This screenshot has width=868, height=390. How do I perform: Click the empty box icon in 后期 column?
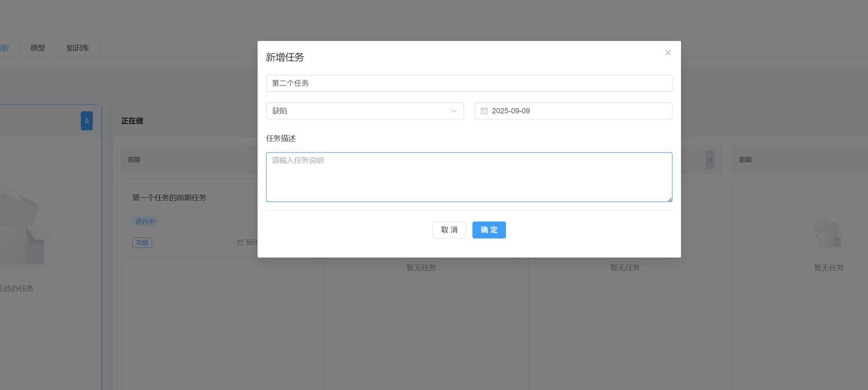pyautogui.click(x=828, y=234)
